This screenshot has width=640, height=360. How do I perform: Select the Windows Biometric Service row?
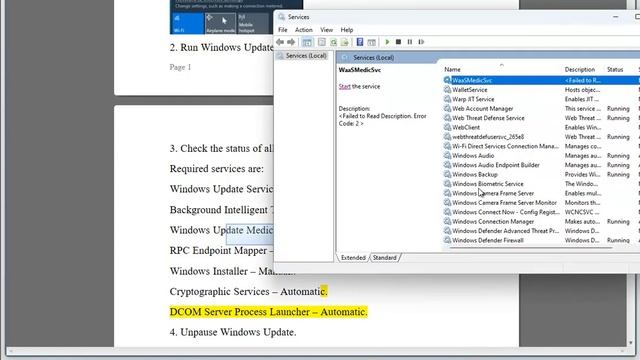[541, 184]
